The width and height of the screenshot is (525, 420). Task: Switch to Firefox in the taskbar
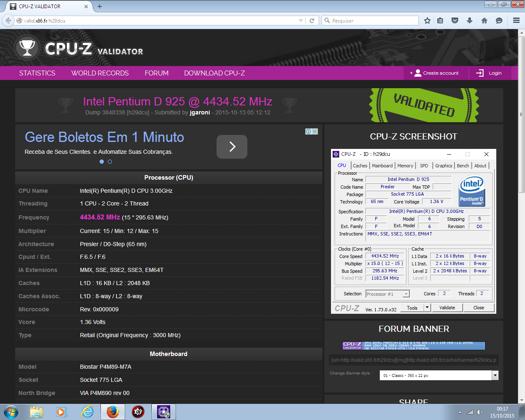click(113, 412)
